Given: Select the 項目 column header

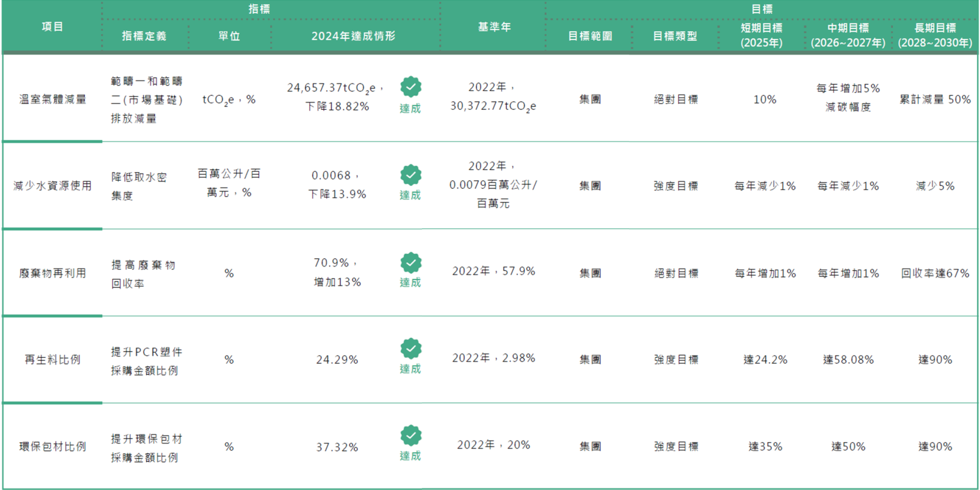Looking at the screenshot, I should point(52,27).
